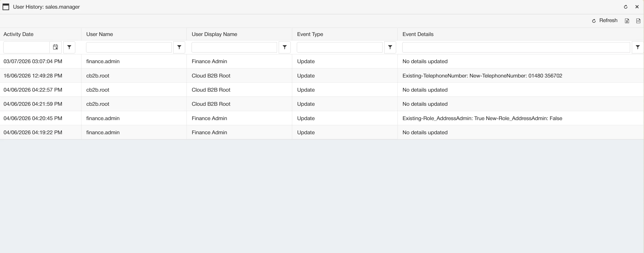Select row dated 04/06/2026 04:20:45 PM
This screenshot has height=253, width=644.
[x=322, y=118]
